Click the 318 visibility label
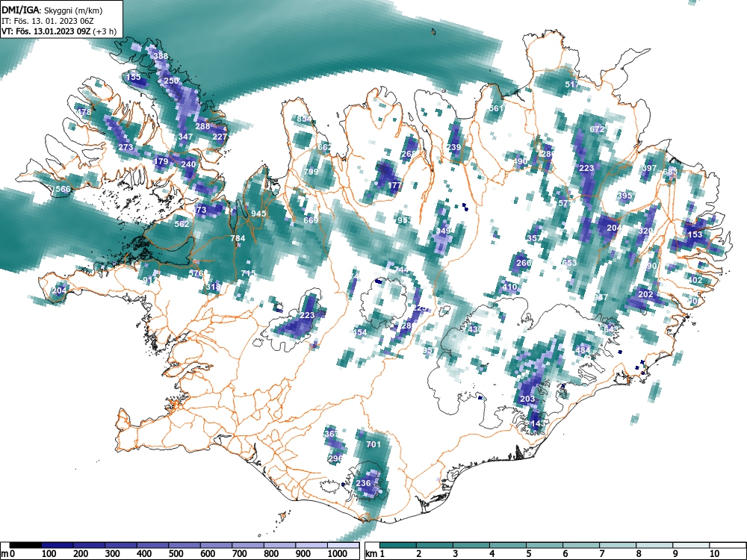This screenshot has height=560, width=747. pos(213,287)
